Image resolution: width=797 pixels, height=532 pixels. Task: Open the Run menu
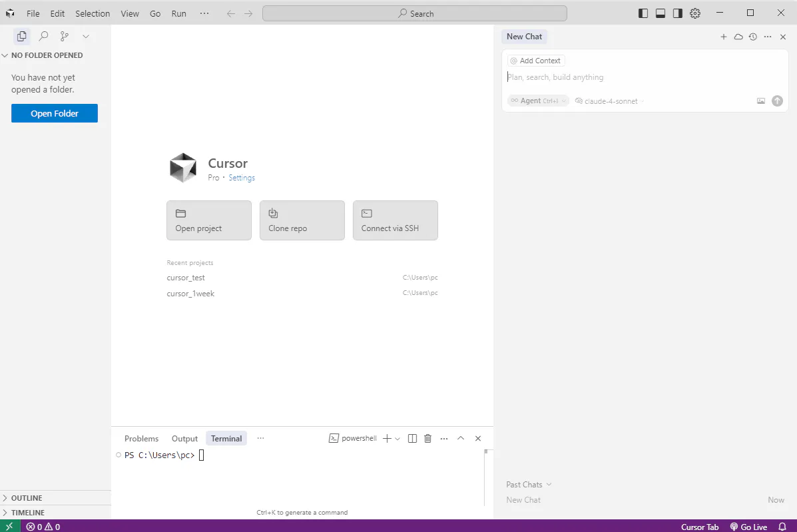pyautogui.click(x=179, y=14)
